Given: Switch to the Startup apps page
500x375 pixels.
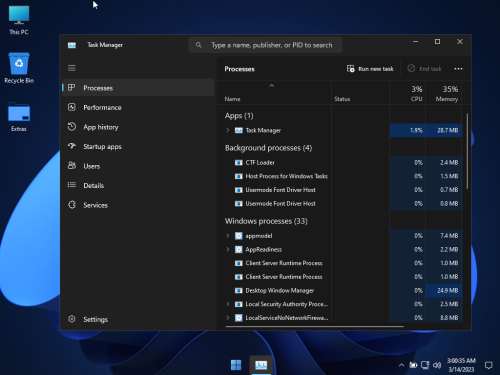Looking at the screenshot, I should (x=138, y=146).
